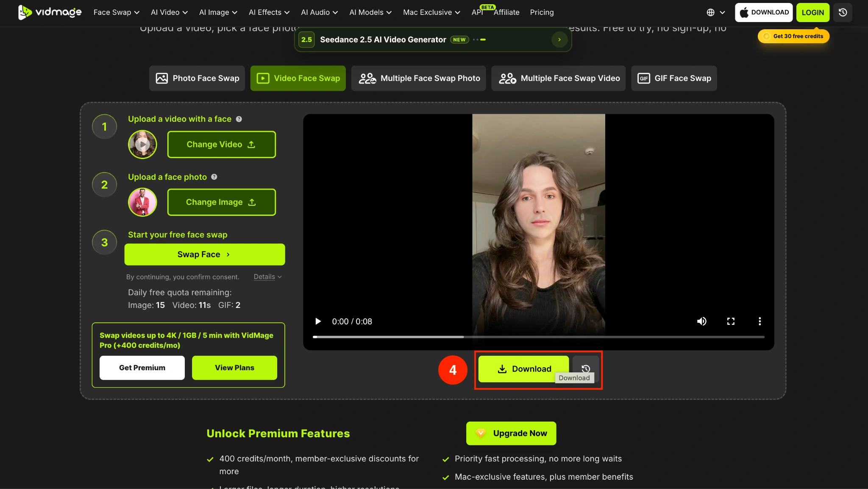Screen dimensions: 868x489
Task: Click the help icon beside Upload a video
Action: tap(239, 119)
